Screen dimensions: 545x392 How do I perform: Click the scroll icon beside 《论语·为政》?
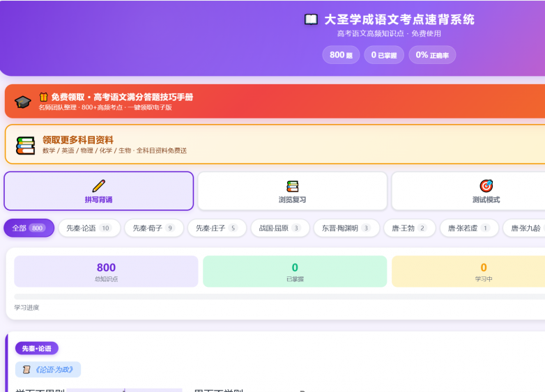26,370
